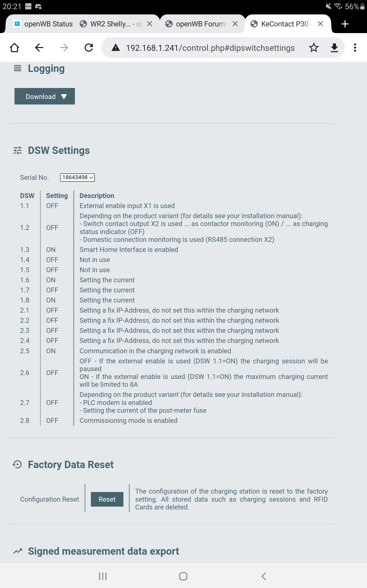Bookmark this page with star icon

point(314,48)
